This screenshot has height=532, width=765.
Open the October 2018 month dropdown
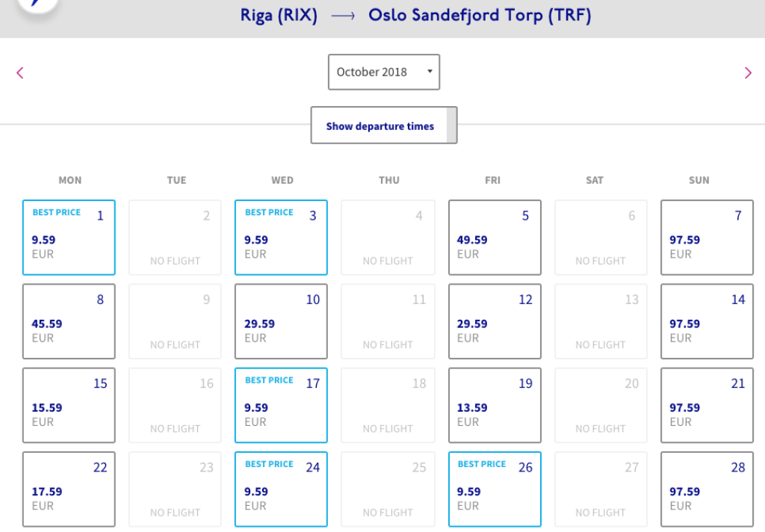coord(384,72)
